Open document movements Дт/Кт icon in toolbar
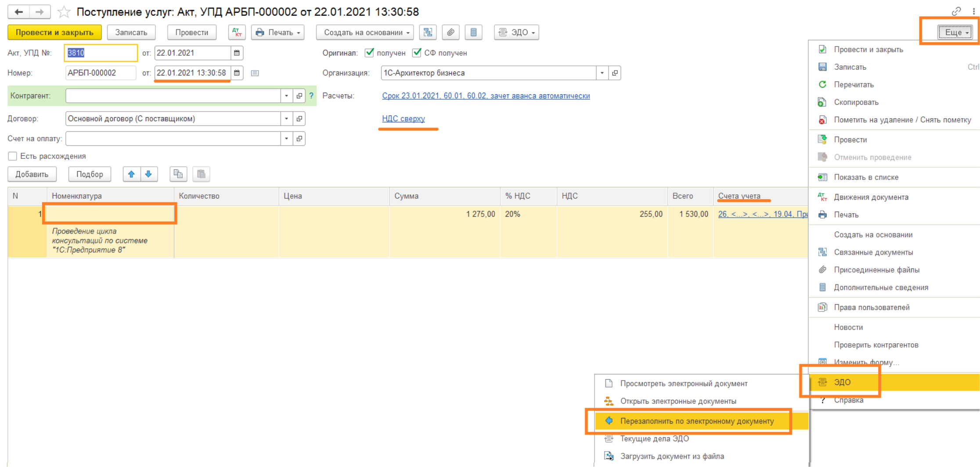980x467 pixels. pos(237,32)
